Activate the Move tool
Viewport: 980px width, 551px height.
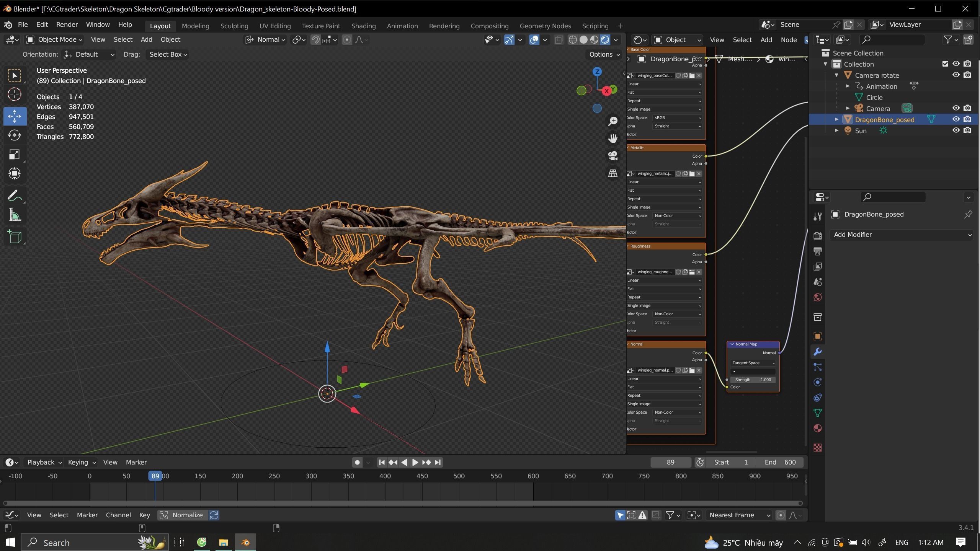15,116
